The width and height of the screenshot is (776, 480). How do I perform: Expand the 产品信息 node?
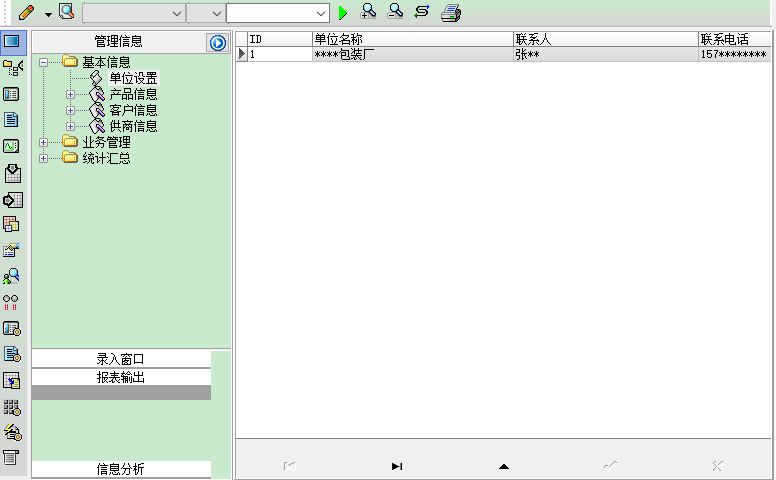70,94
